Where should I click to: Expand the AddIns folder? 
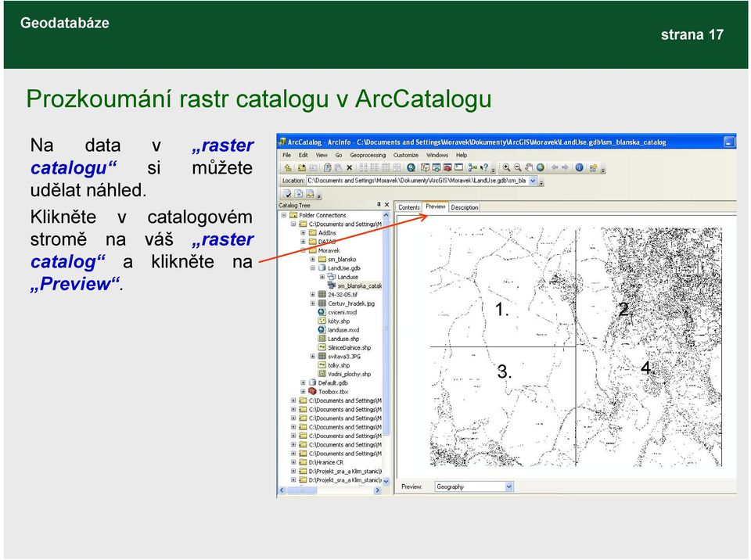[304, 233]
